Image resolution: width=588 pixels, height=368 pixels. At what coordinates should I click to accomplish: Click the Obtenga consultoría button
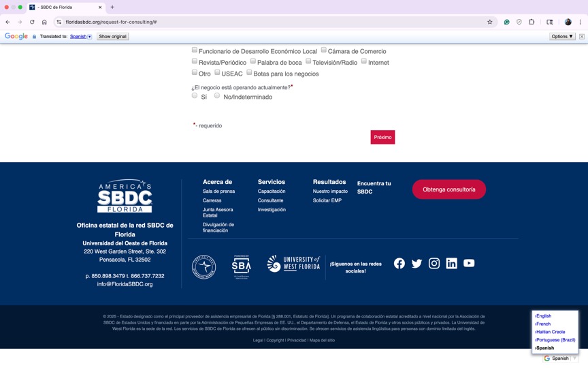(x=448, y=189)
